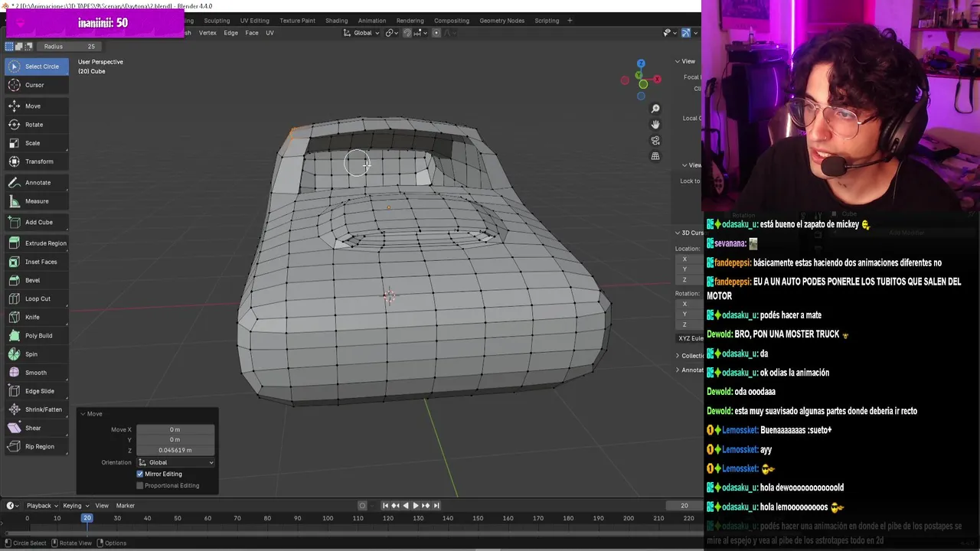Toggle auto keying record button
This screenshot has height=551, width=980.
tap(362, 505)
